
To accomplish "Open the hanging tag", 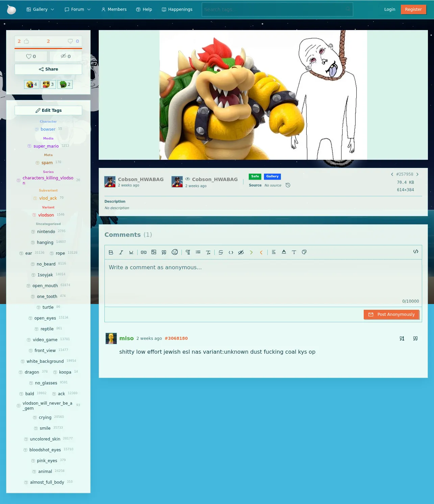I will pos(45,243).
